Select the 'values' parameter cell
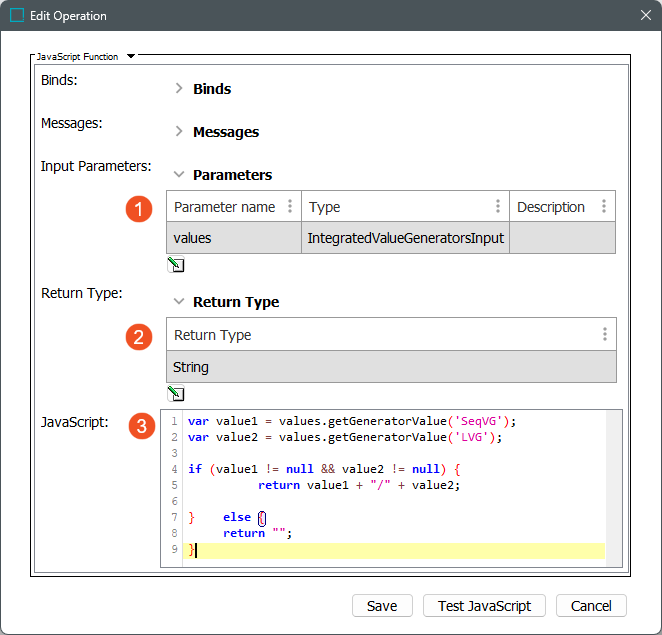This screenshot has height=635, width=662. pos(233,238)
